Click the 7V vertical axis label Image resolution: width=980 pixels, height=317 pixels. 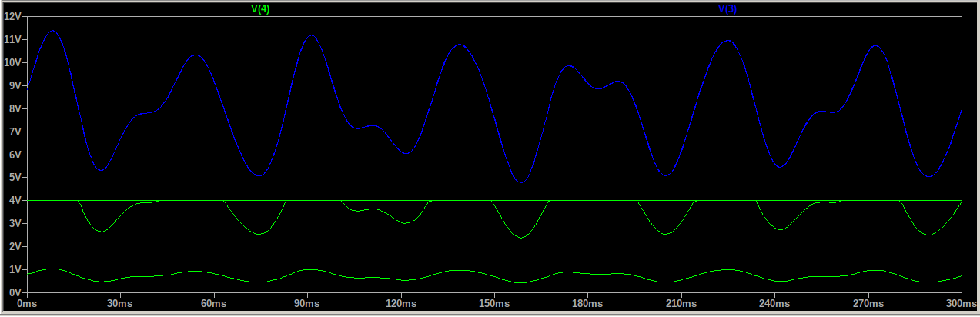16,132
